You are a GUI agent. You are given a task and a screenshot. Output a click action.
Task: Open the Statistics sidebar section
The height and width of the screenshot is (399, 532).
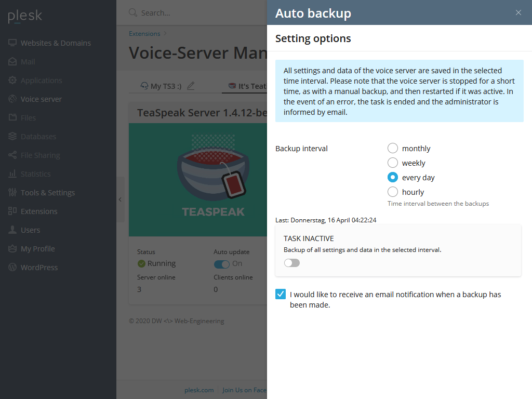pyautogui.click(x=34, y=174)
